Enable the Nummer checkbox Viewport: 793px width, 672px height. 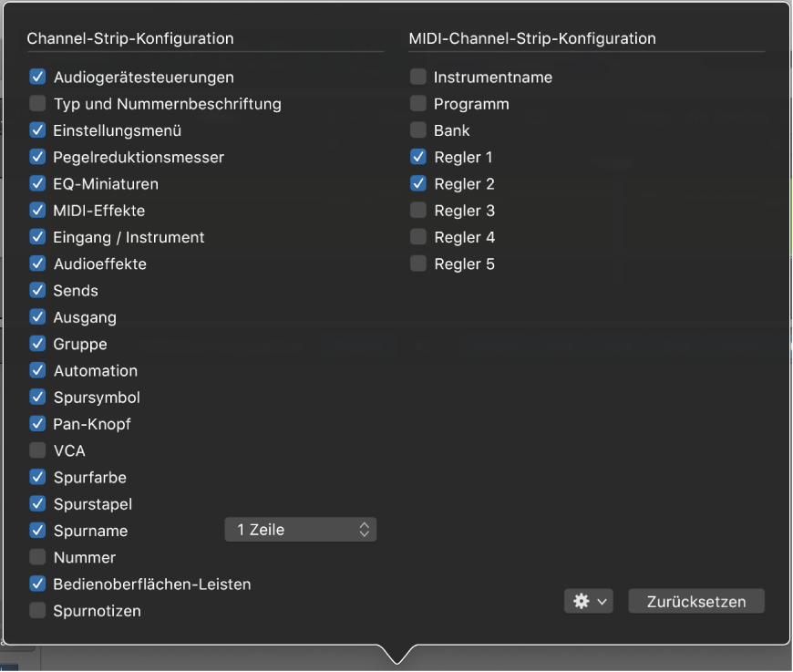37,557
